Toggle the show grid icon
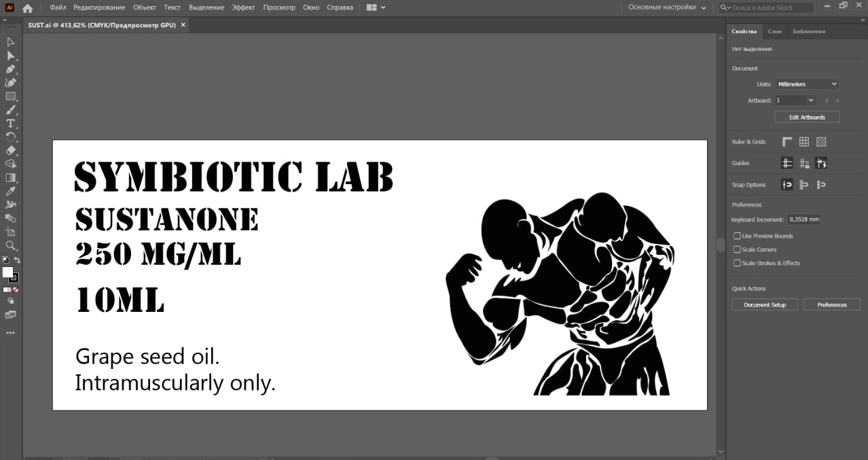Screen dimensions: 868x460 [804, 142]
